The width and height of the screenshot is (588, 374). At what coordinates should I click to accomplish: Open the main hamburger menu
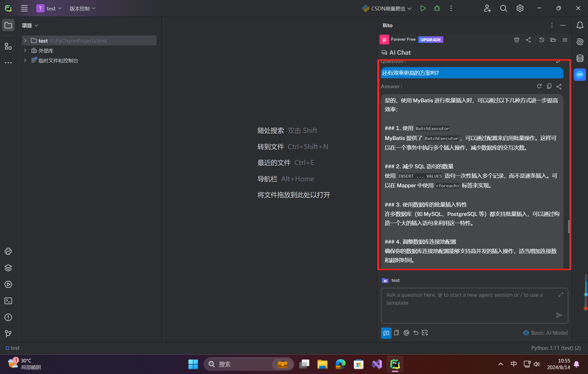coord(24,8)
